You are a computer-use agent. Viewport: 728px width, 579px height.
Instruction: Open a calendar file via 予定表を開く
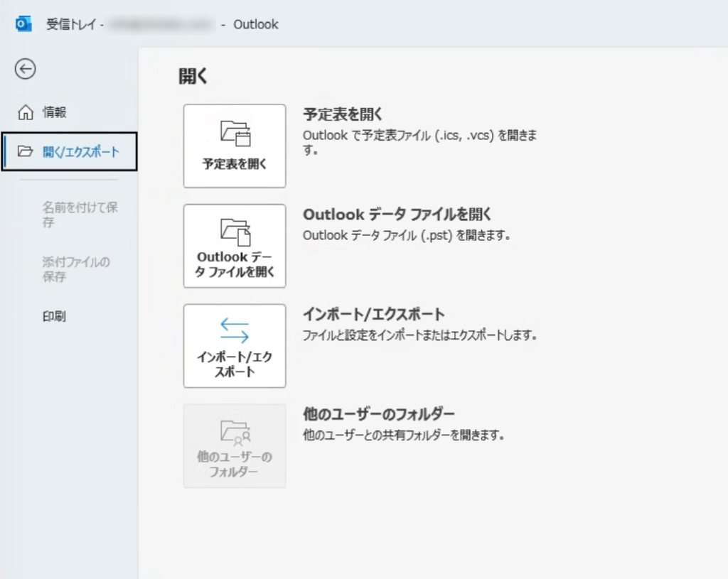pos(234,145)
